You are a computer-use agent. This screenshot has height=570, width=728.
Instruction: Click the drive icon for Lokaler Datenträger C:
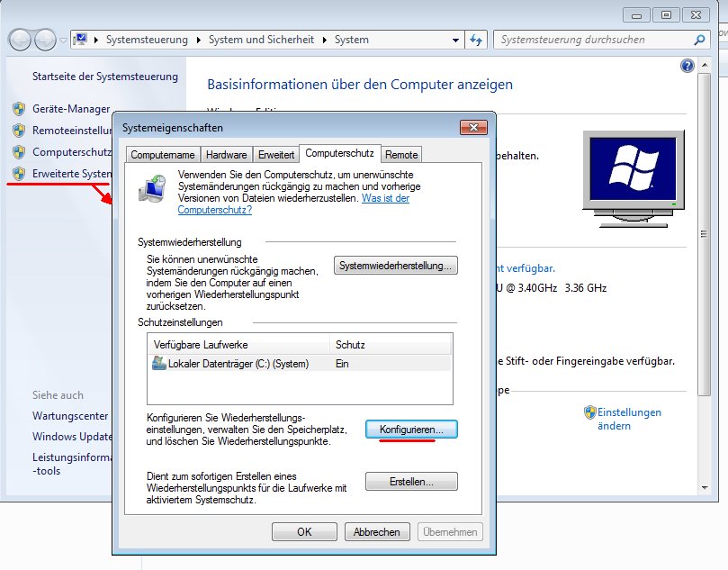coord(159,363)
